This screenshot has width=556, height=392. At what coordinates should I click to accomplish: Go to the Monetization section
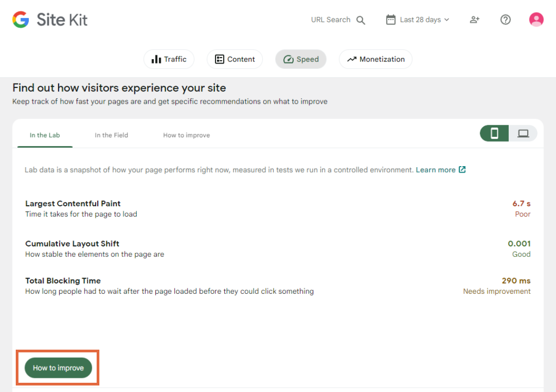[x=376, y=59]
